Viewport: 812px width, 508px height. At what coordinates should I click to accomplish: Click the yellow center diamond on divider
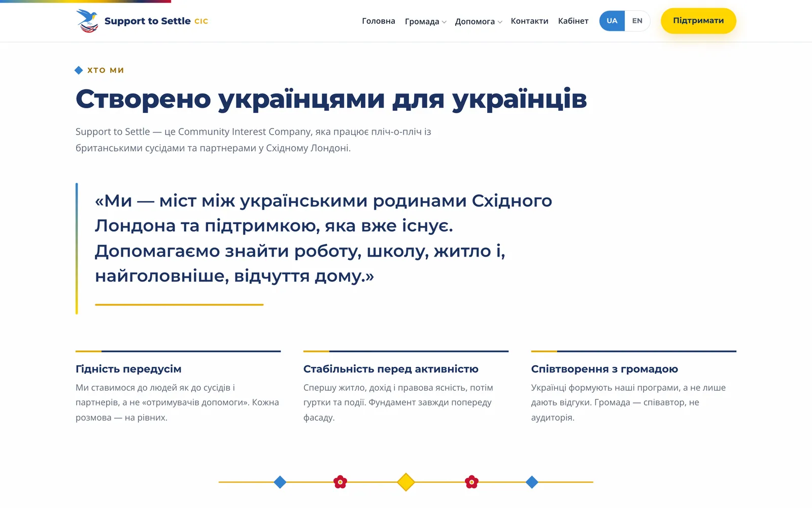point(406,482)
